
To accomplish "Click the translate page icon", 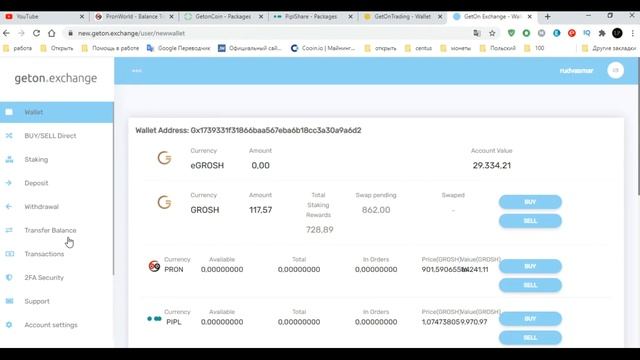I will tap(477, 33).
